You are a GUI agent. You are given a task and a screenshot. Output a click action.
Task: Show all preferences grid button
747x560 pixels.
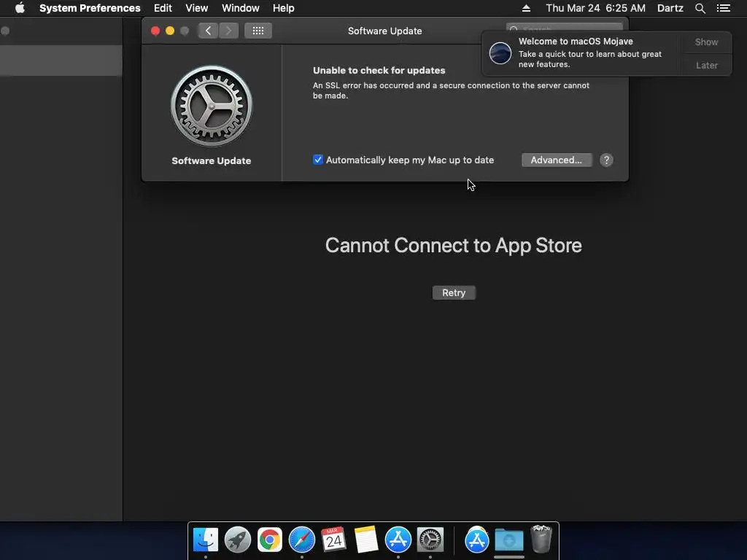pos(258,31)
